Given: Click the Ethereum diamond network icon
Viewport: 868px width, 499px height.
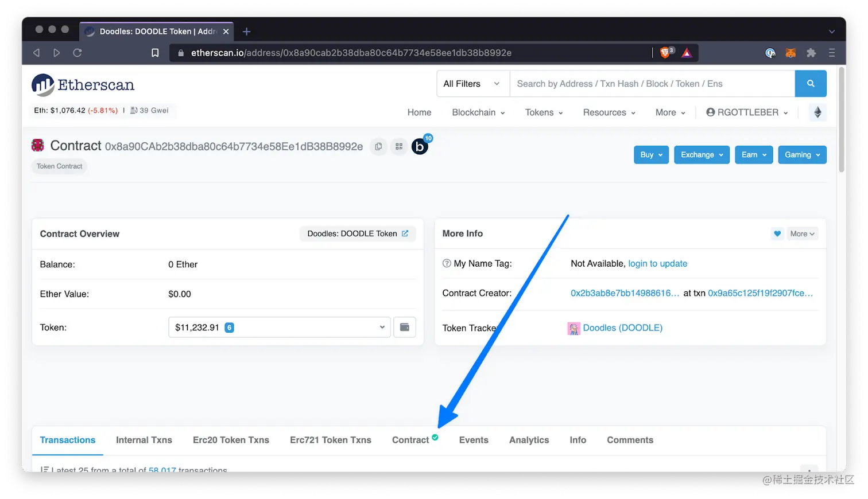Looking at the screenshot, I should click(817, 112).
